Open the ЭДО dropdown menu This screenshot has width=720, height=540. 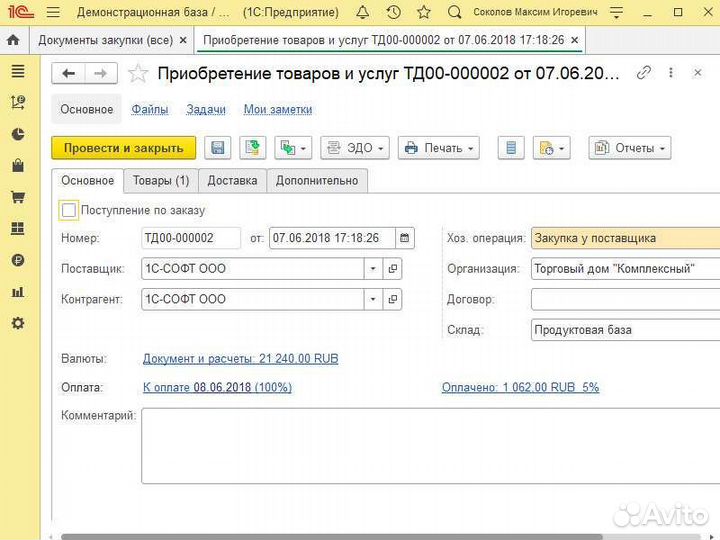354,148
